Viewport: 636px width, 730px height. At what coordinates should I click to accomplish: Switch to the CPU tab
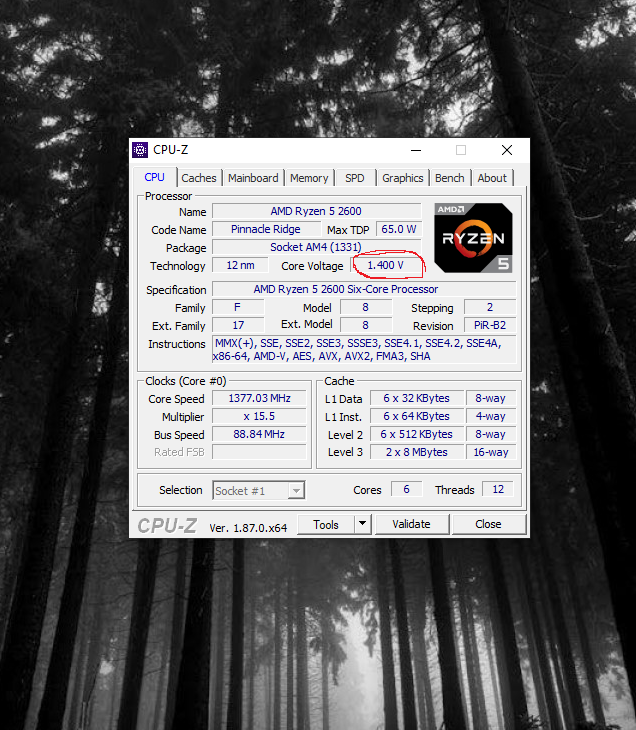click(154, 177)
